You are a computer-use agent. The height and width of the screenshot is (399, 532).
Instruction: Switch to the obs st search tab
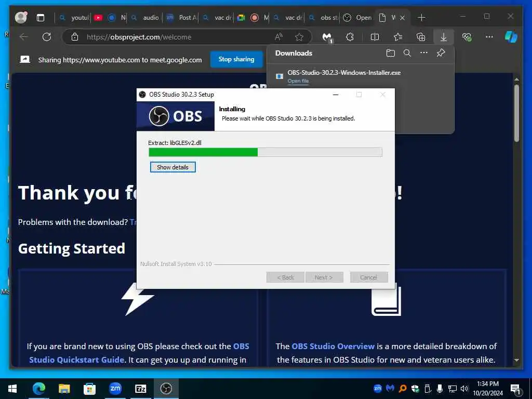click(x=323, y=18)
